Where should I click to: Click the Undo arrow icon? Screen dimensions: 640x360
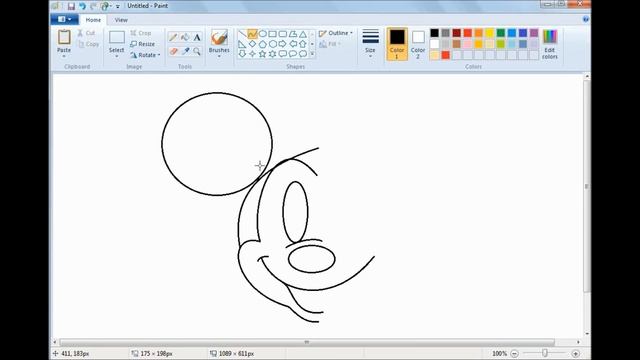82,6
